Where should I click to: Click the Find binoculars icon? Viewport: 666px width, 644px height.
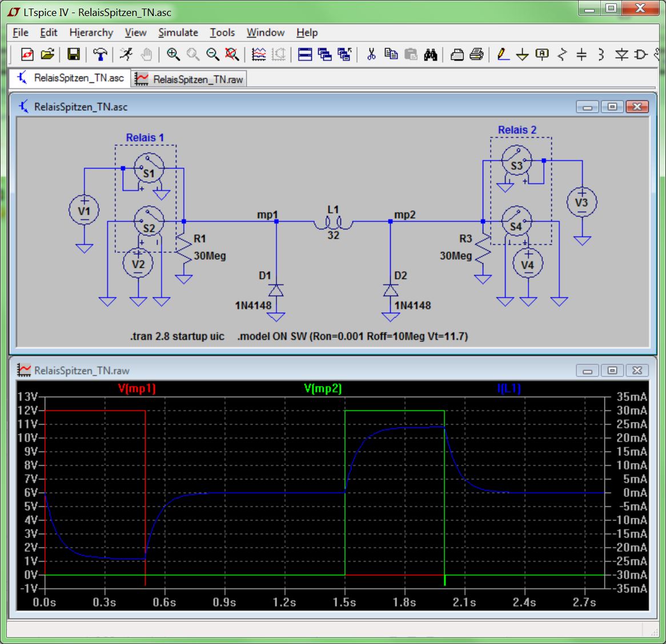pos(431,54)
